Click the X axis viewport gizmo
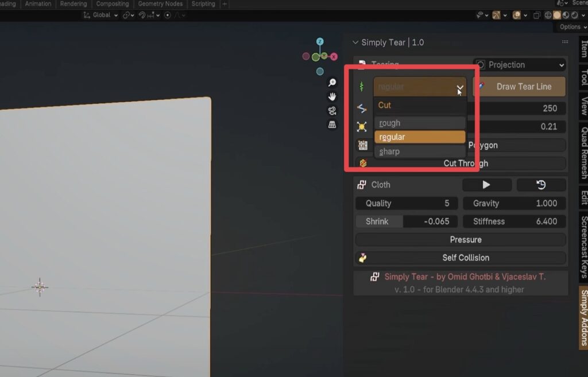The height and width of the screenshot is (377, 588). pos(334,57)
